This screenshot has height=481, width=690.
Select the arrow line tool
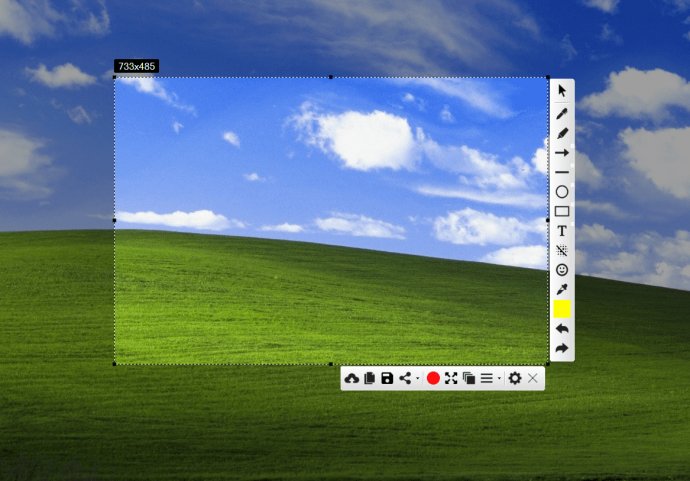click(x=562, y=153)
